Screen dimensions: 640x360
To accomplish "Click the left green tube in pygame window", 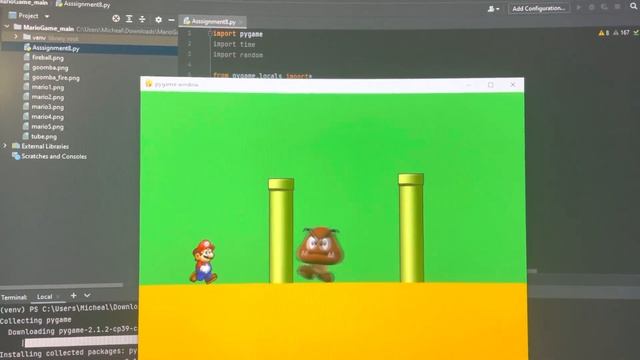I will click(281, 231).
